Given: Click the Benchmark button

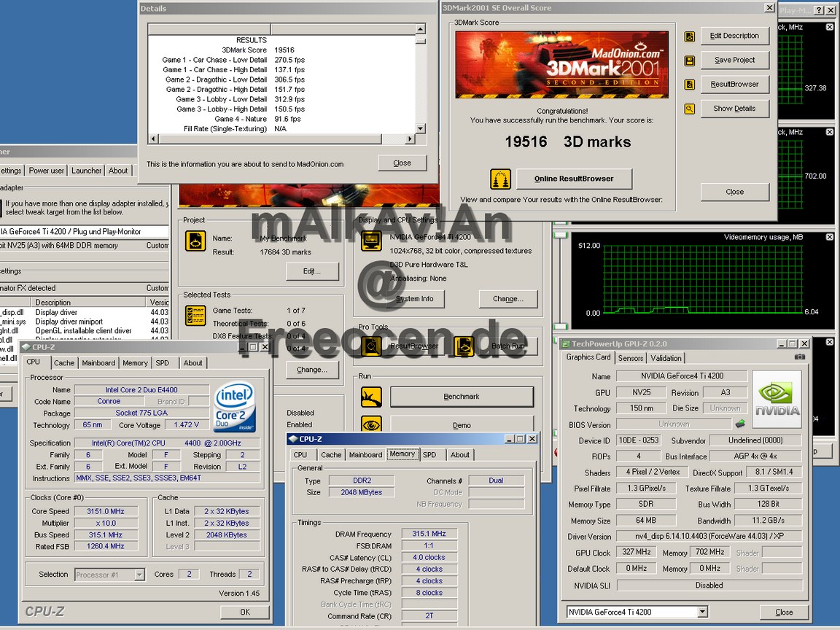Looking at the screenshot, I should (x=462, y=397).
